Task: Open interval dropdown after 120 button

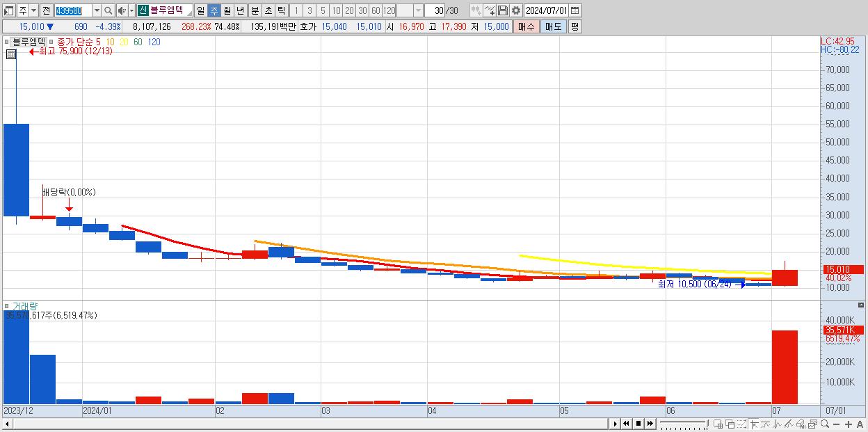Action: pos(418,10)
